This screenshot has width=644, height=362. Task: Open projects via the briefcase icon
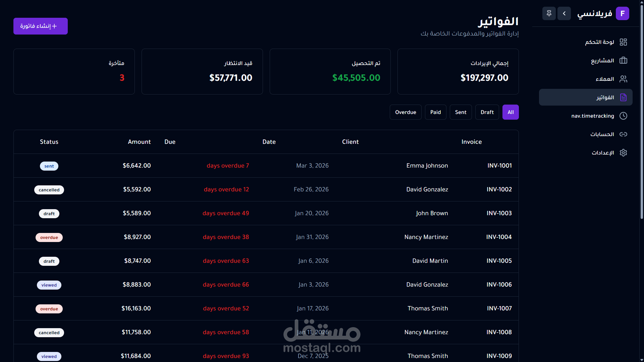623,61
